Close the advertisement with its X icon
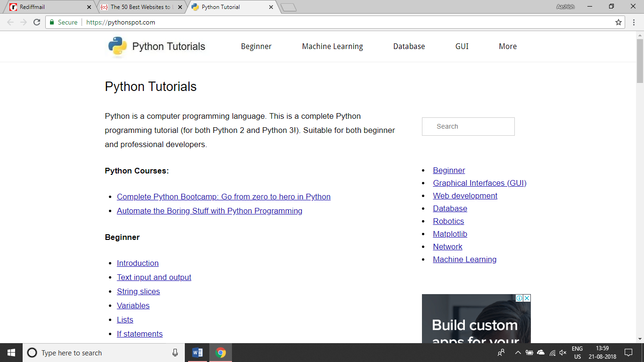Screen dimensions: 644x362 527,298
